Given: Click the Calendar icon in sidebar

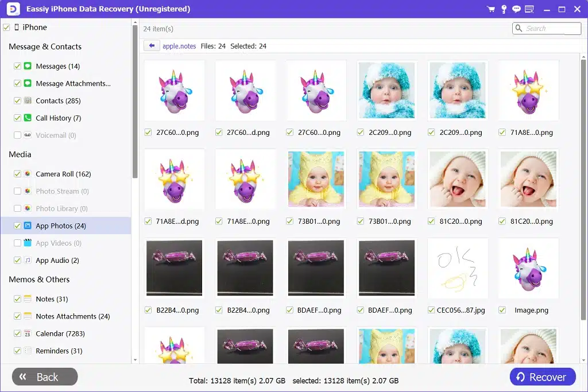Looking at the screenshot, I should 27,333.
